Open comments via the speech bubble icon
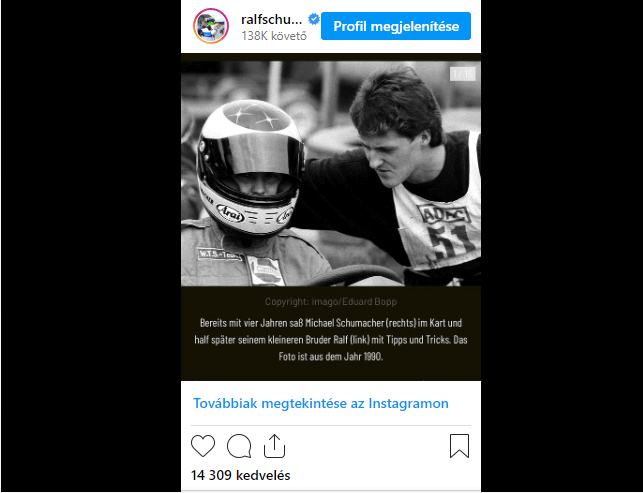643x493 pixels. [239, 446]
